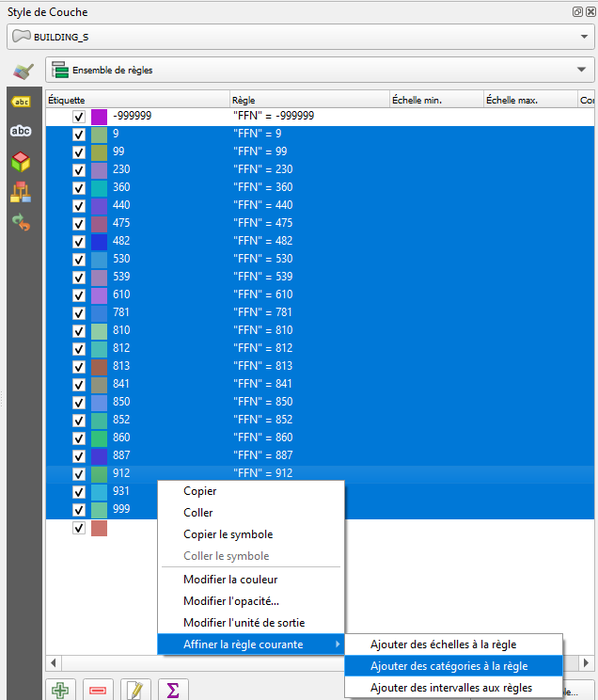Select rule expression "FFN" = 360
Image resolution: width=598 pixels, height=700 pixels.
[x=263, y=187]
